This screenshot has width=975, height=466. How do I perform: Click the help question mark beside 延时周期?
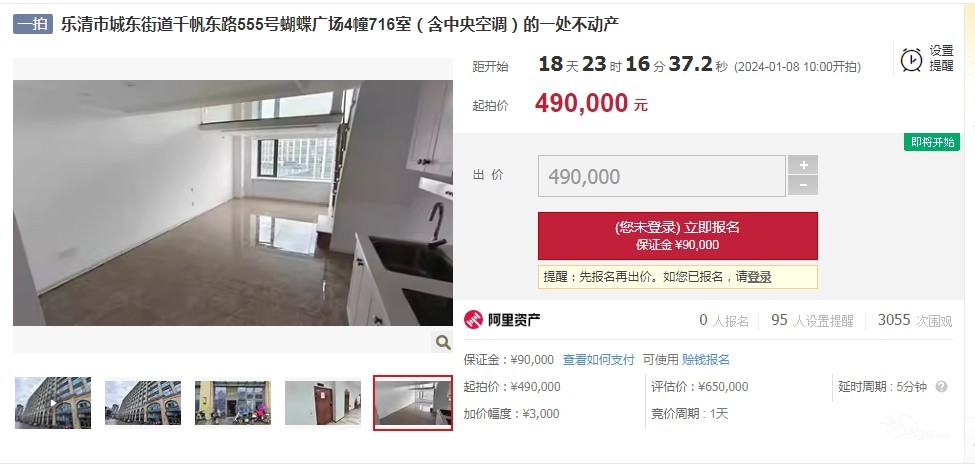point(941,387)
